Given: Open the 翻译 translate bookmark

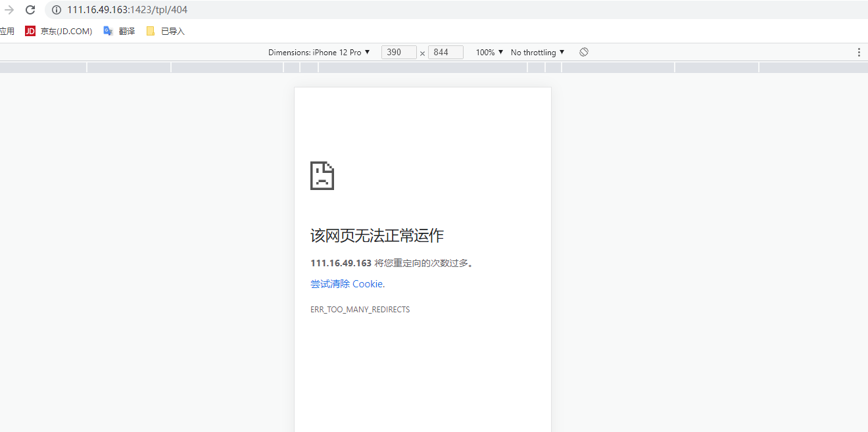Looking at the screenshot, I should click(119, 31).
